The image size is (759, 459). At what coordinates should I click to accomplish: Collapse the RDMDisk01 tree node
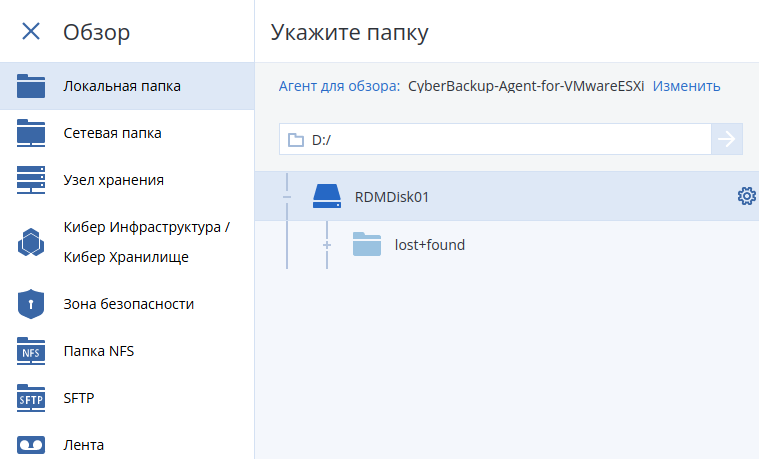coord(287,197)
